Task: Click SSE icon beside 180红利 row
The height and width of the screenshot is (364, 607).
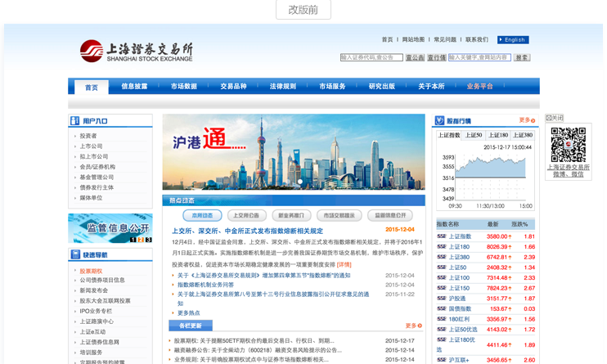Action: (441, 319)
